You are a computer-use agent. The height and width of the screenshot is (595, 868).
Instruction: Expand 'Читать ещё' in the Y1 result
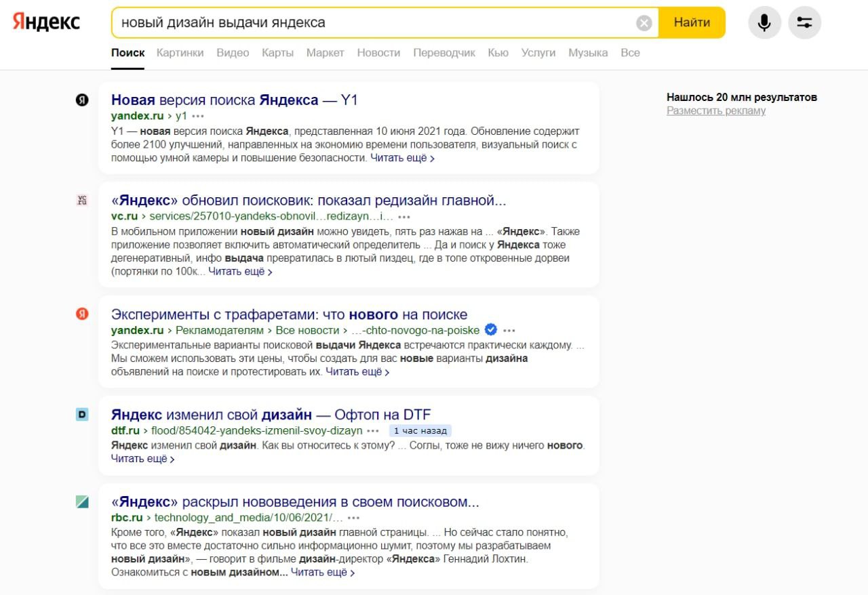[x=402, y=158]
